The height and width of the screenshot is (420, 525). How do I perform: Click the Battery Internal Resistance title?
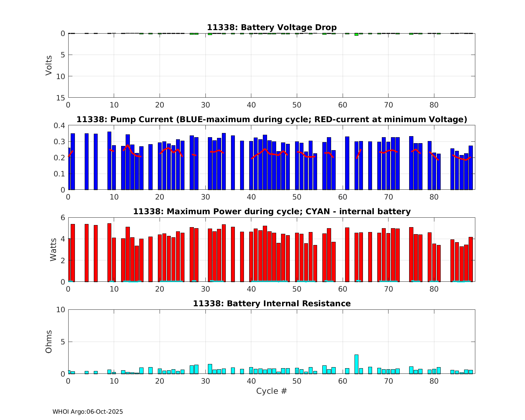[x=272, y=303]
